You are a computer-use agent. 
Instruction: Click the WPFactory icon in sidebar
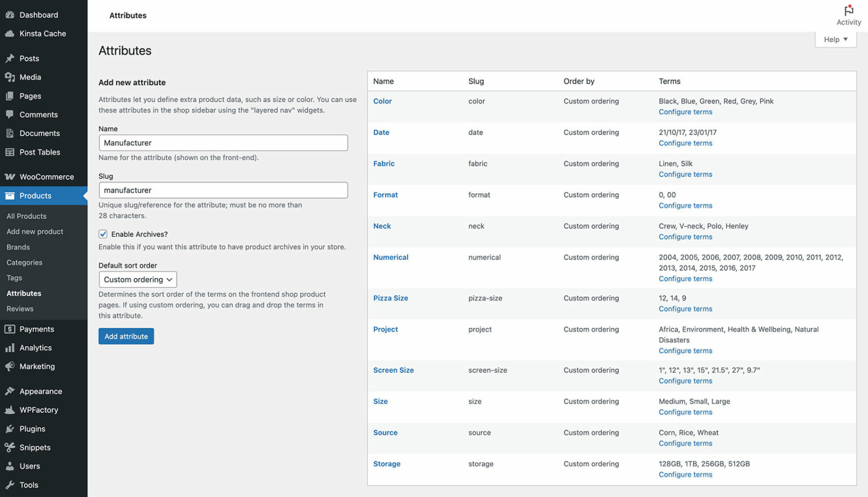point(10,410)
